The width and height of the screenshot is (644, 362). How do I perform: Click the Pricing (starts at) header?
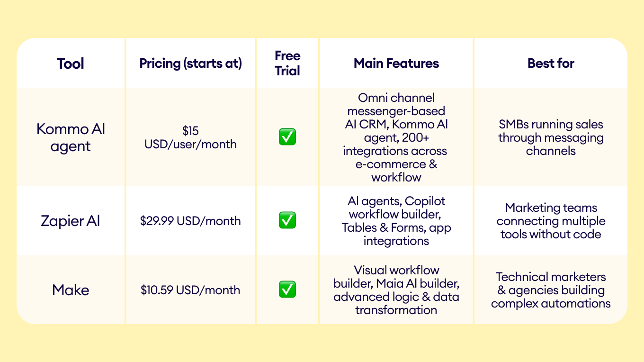click(190, 63)
